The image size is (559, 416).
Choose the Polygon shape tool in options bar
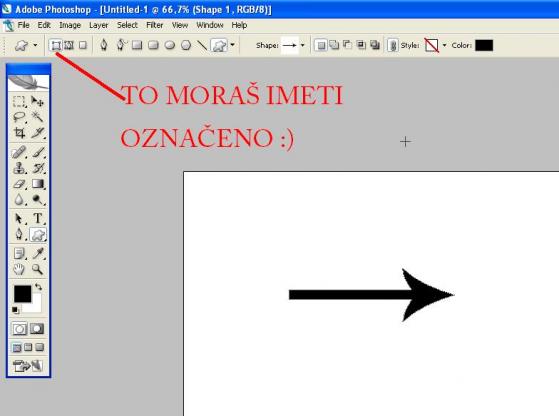point(186,45)
